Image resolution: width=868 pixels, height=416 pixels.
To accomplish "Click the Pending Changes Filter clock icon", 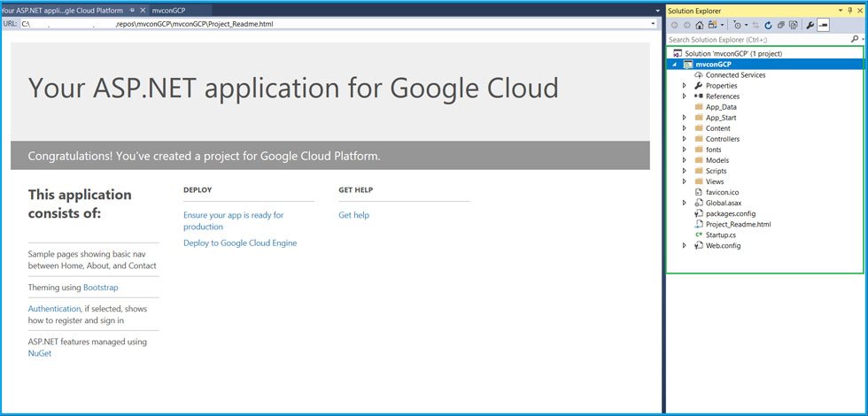I will click(737, 26).
